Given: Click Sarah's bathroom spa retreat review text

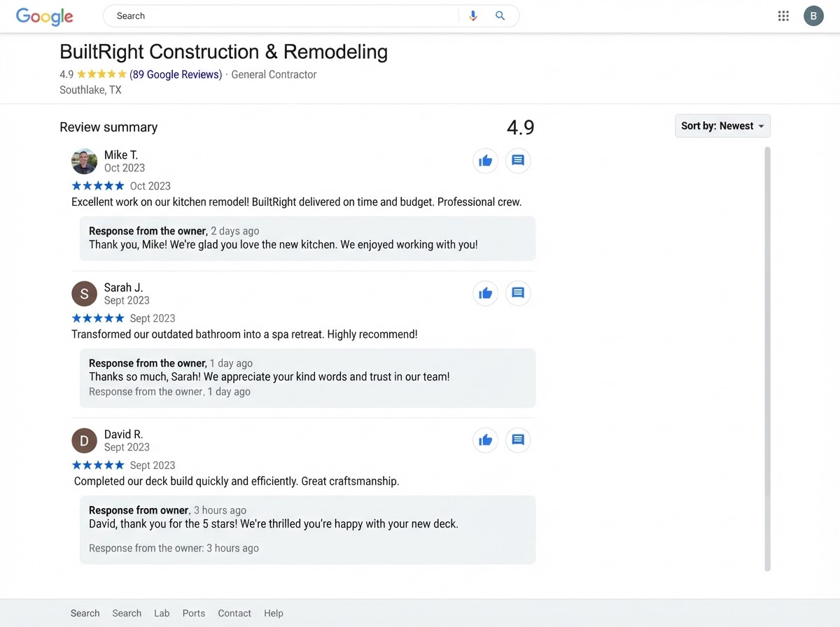Looking at the screenshot, I should tap(244, 334).
